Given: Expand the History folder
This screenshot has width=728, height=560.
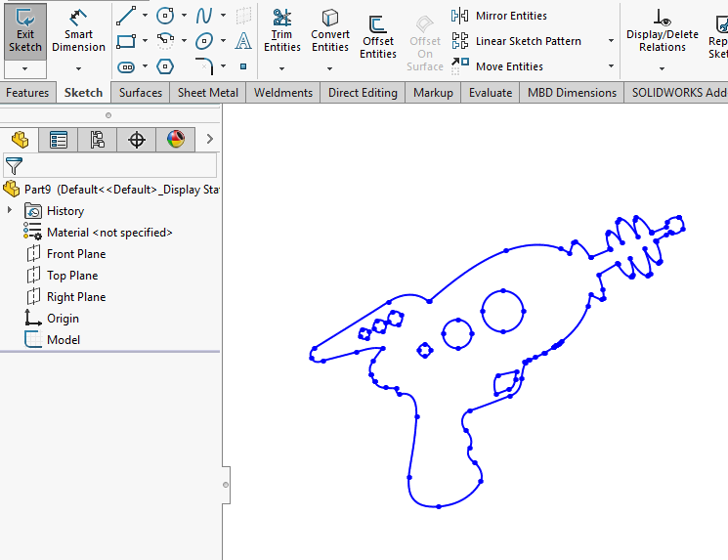Looking at the screenshot, I should pyautogui.click(x=10, y=210).
